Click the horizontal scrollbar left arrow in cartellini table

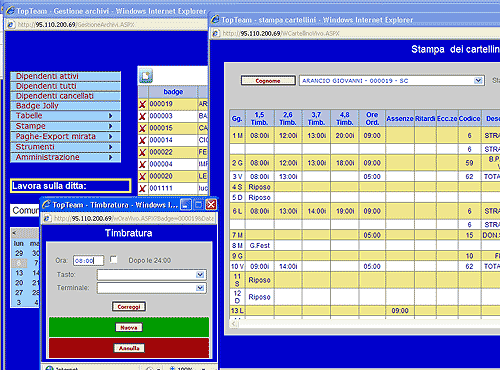click(x=234, y=324)
